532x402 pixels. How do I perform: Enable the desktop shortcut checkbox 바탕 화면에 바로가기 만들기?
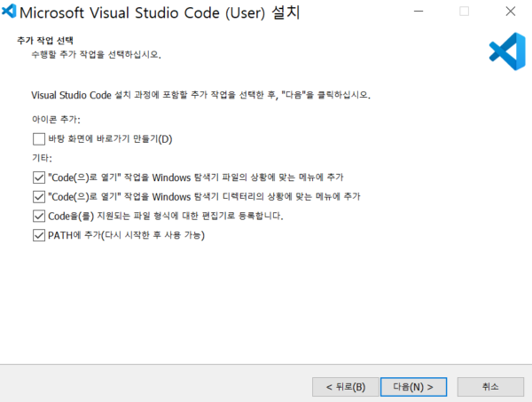39,138
